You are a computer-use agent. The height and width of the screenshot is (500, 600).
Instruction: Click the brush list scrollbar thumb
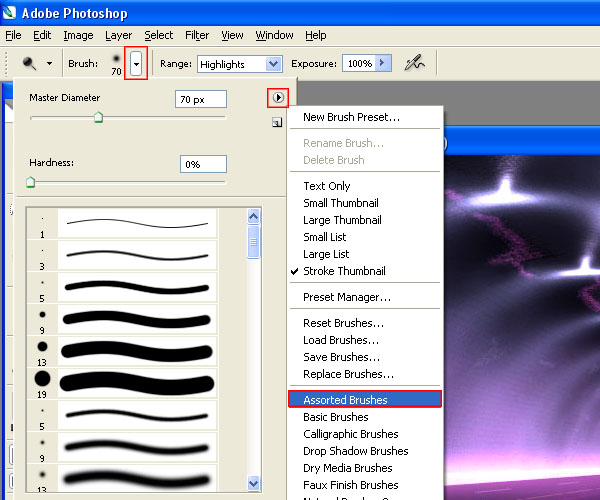pyautogui.click(x=253, y=242)
